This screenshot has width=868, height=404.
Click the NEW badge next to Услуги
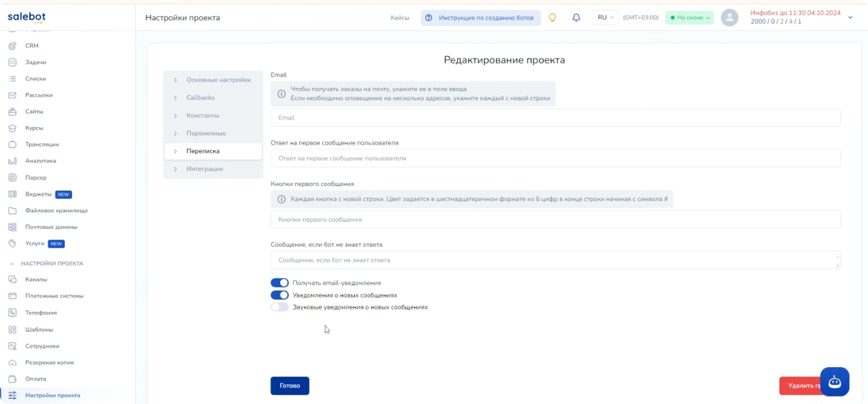coord(56,243)
